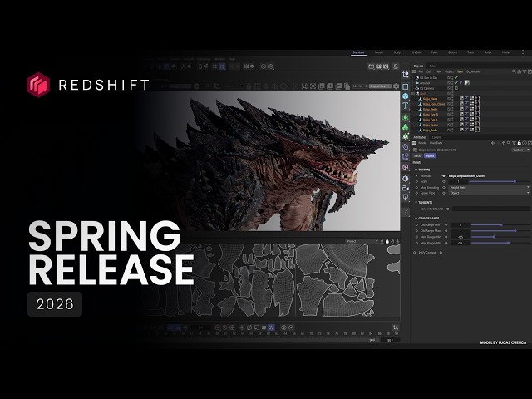
Task: Click the hamburger icon in Objects manager menu
Action: tap(414, 71)
